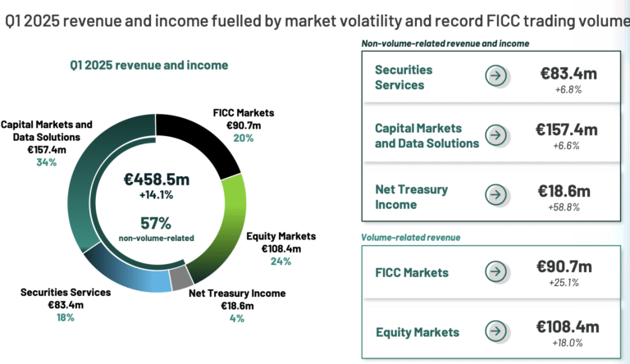The image size is (630, 364).
Task: Click the Non-volume-related revenue and income heading
Action: (x=445, y=43)
